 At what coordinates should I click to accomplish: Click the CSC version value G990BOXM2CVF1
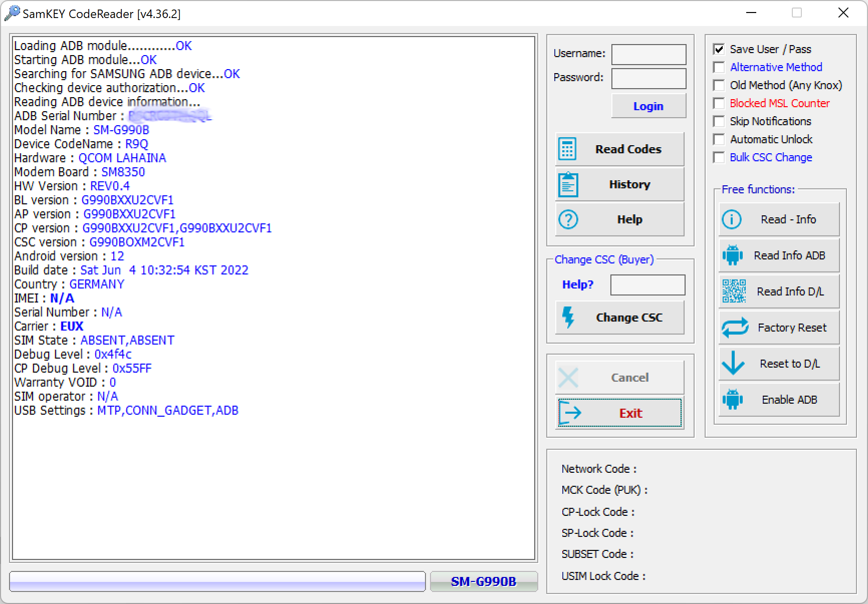[x=137, y=242]
